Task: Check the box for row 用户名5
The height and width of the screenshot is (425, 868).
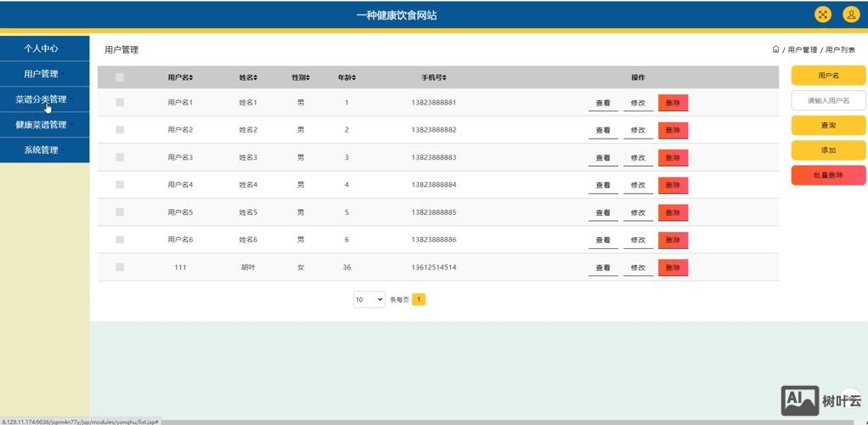Action: point(120,212)
